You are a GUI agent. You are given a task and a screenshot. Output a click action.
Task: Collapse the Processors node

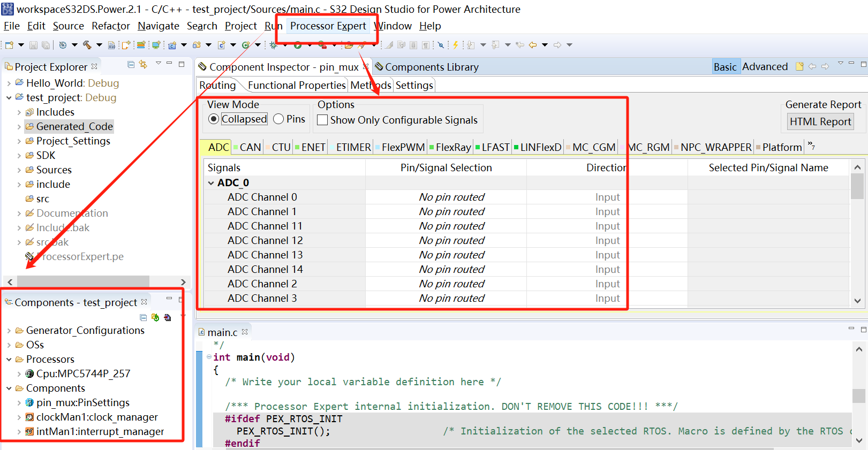pyautogui.click(x=9, y=360)
